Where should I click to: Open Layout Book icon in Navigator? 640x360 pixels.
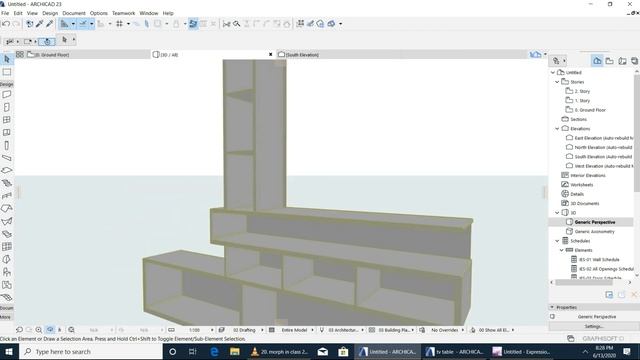pyautogui.click(x=622, y=61)
